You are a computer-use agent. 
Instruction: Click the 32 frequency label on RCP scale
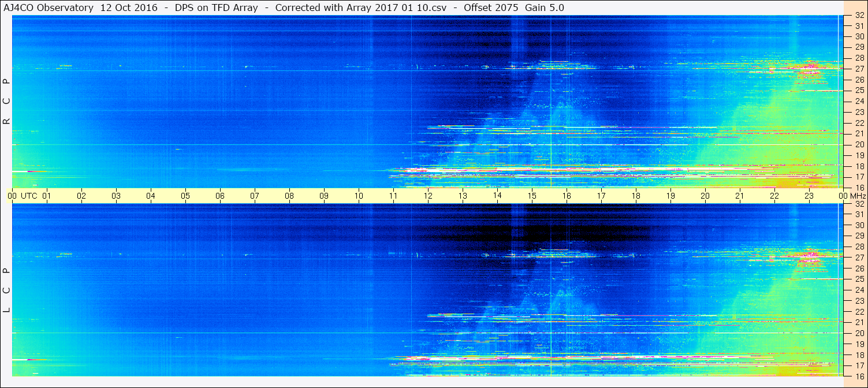click(x=859, y=15)
